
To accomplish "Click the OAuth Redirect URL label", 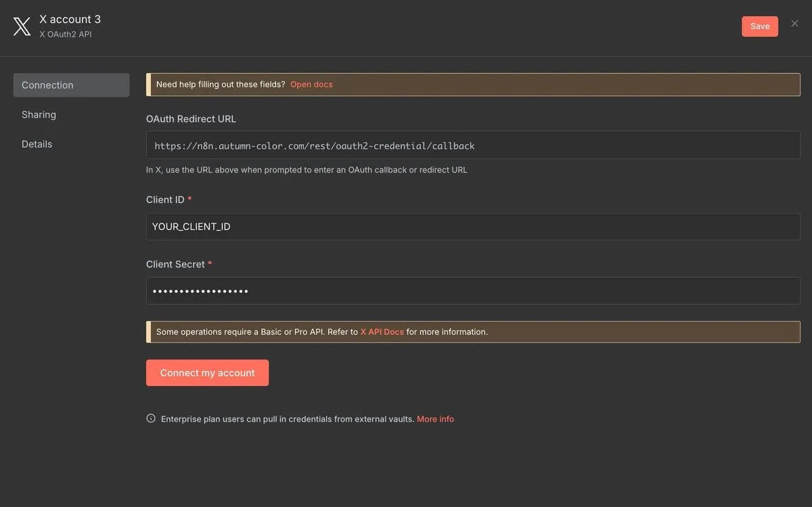I will 191,118.
